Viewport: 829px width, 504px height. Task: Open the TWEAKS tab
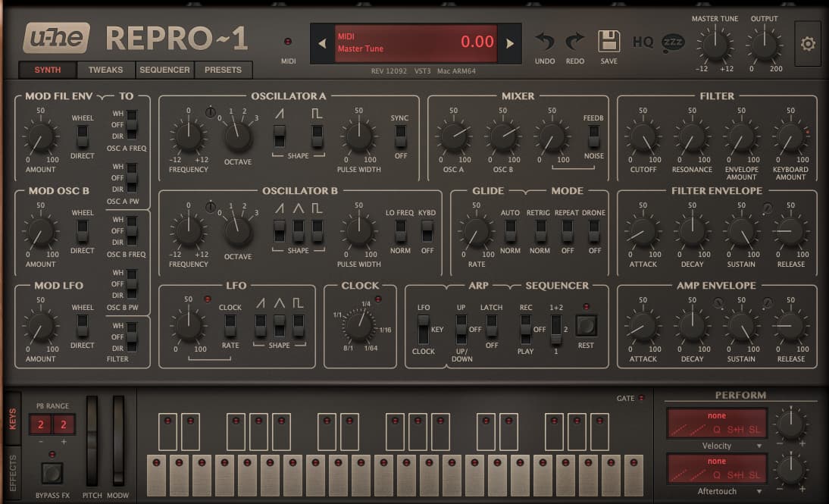[106, 70]
